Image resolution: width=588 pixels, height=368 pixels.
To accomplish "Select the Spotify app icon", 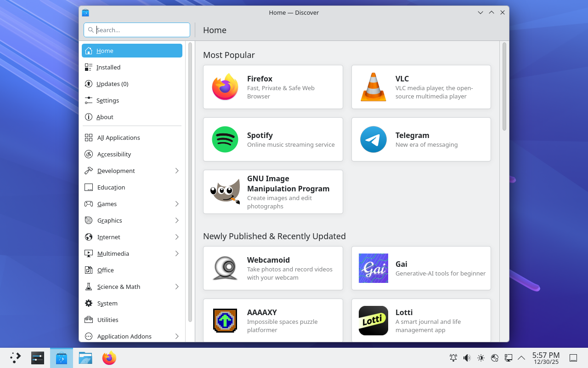I will [225, 139].
